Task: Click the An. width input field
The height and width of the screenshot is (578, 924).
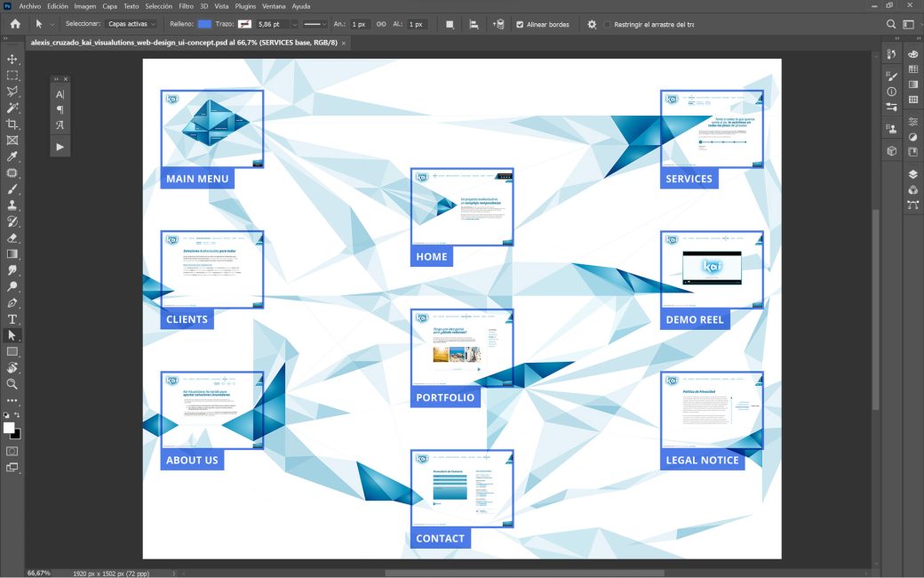Action: [x=358, y=24]
